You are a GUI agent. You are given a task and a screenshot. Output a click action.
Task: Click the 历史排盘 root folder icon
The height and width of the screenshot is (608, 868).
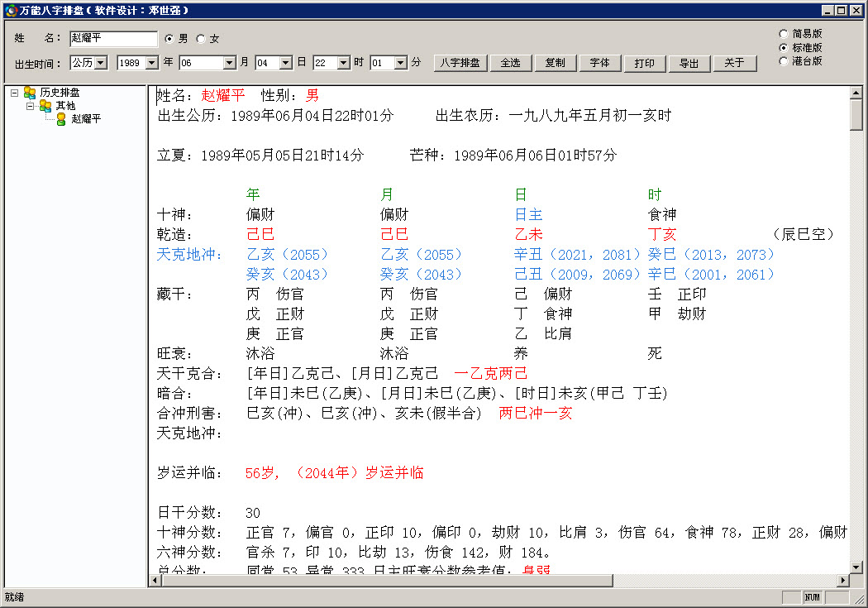(30, 93)
